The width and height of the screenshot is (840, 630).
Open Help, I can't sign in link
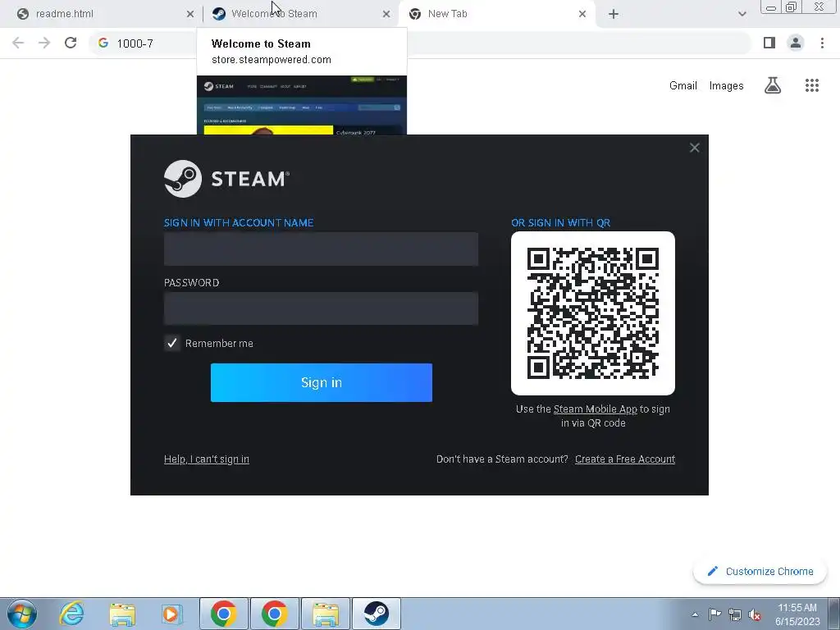click(206, 459)
